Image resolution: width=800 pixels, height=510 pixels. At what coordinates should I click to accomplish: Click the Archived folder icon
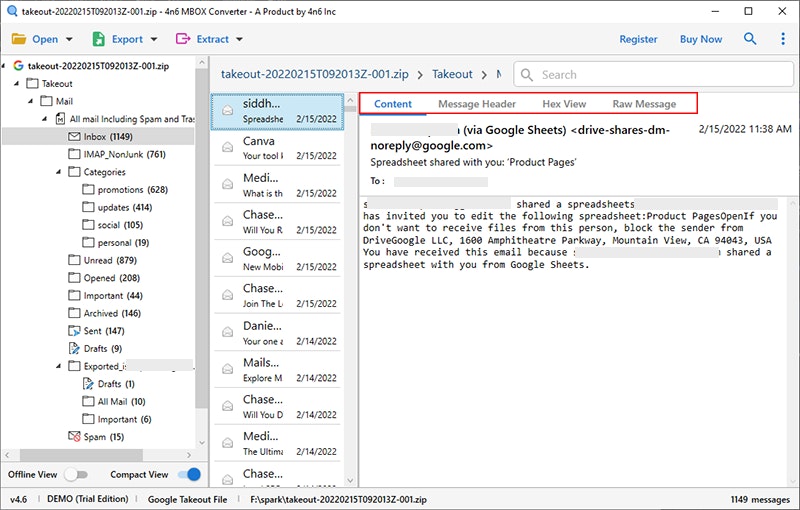(74, 313)
